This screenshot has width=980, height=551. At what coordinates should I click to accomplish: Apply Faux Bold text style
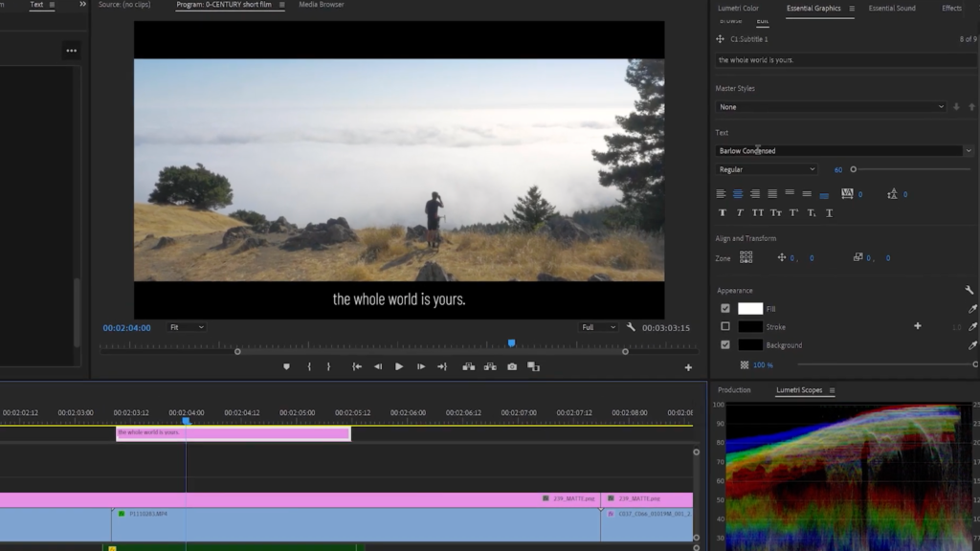[x=722, y=212]
